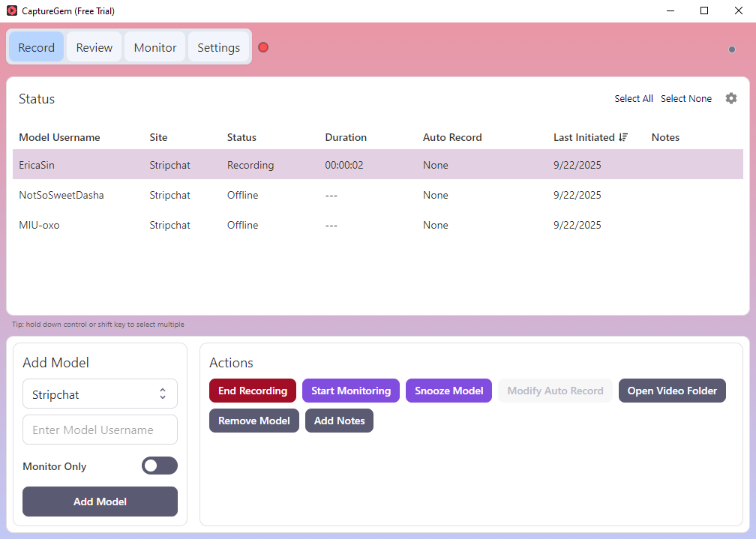Click the Add Notes button
The image size is (756, 539).
pyautogui.click(x=339, y=421)
